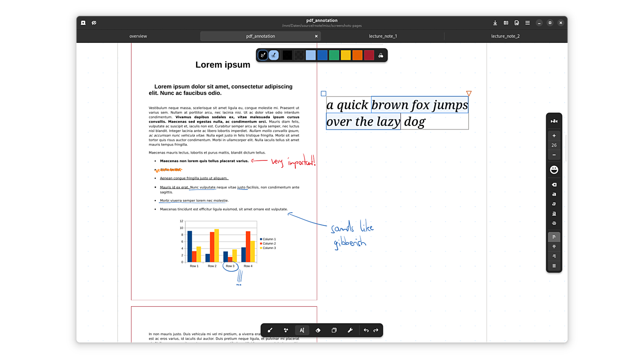Choose the yellow color swatch
Viewport: 644px width, 362px height.
coord(346,55)
